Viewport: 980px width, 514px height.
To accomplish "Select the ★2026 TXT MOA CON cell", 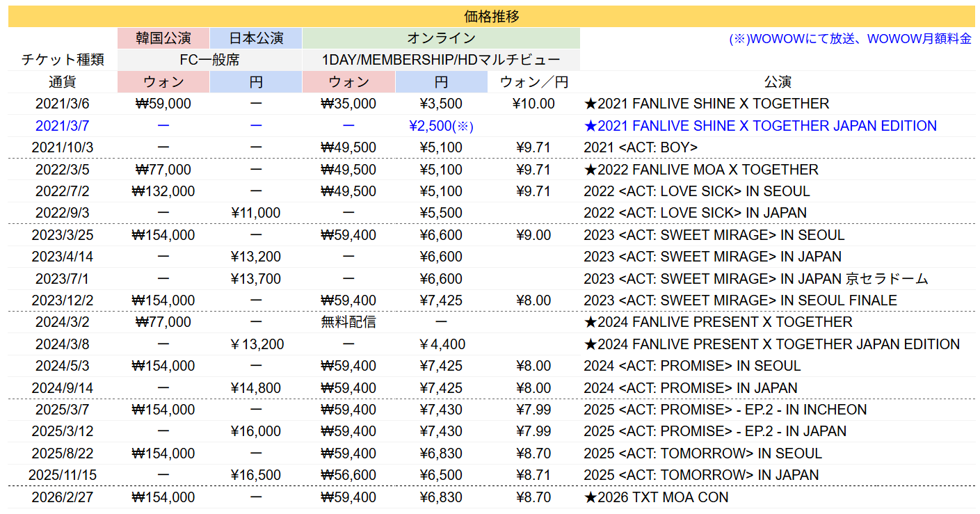I will [656, 497].
